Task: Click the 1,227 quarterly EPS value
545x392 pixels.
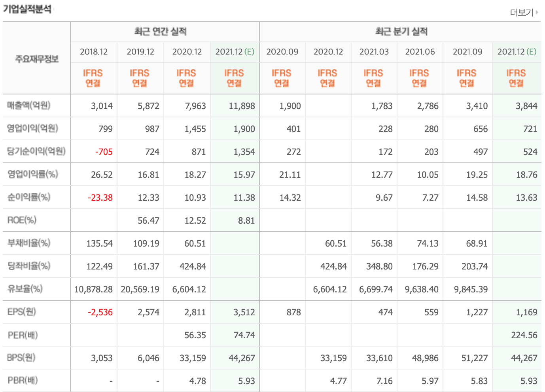Action: pyautogui.click(x=477, y=312)
